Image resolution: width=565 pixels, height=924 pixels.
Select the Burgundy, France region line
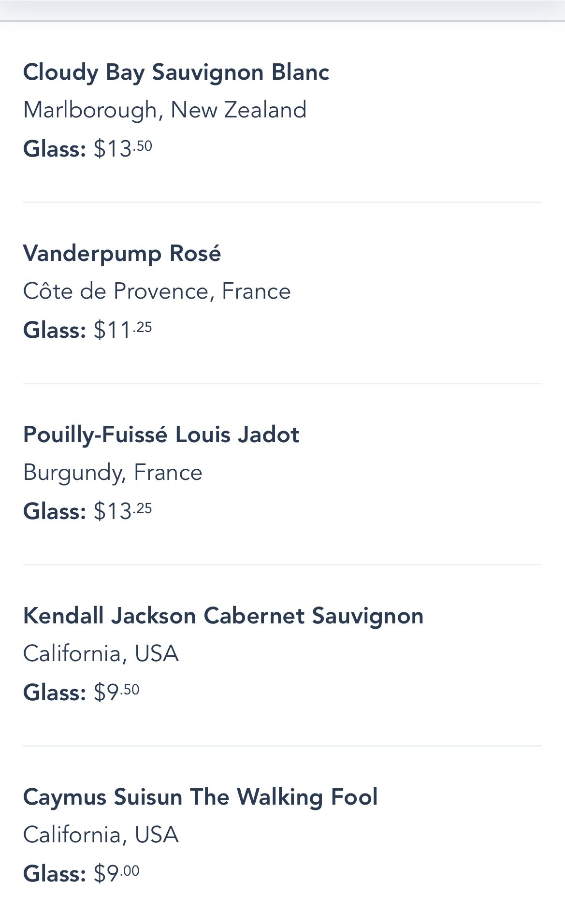113,473
